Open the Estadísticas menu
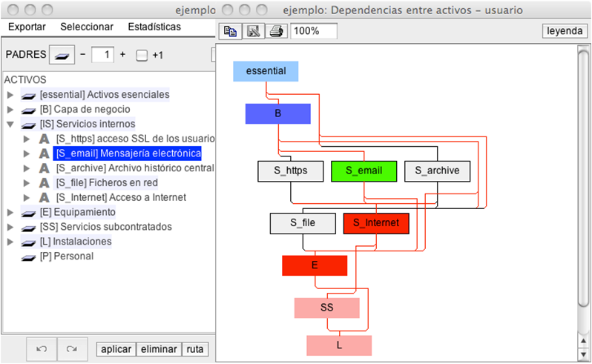592x364 pixels. tap(154, 27)
